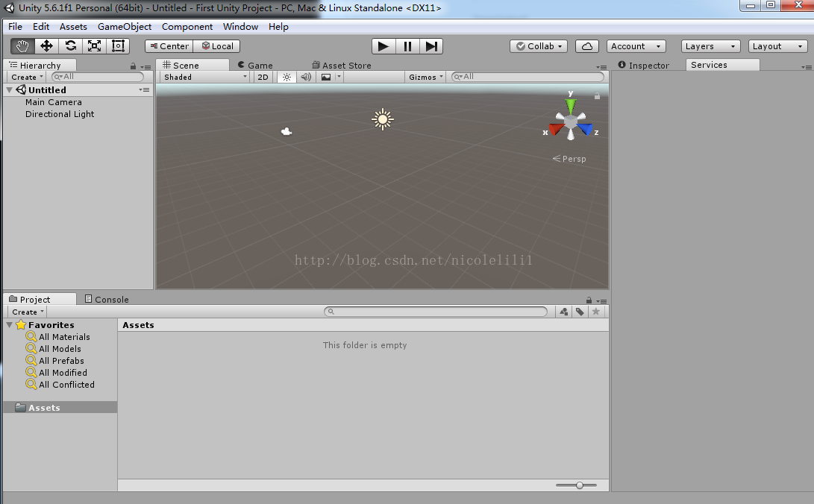
Task: Lock the Hierarchy panel
Action: (133, 66)
